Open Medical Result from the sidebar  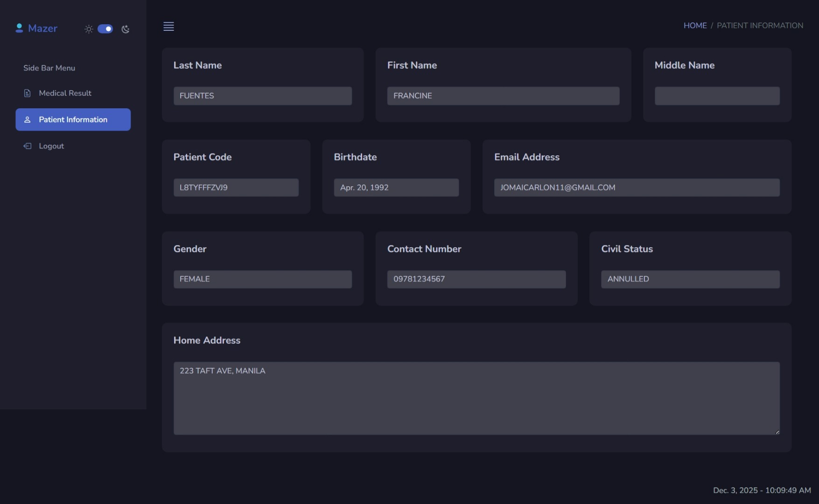[65, 93]
